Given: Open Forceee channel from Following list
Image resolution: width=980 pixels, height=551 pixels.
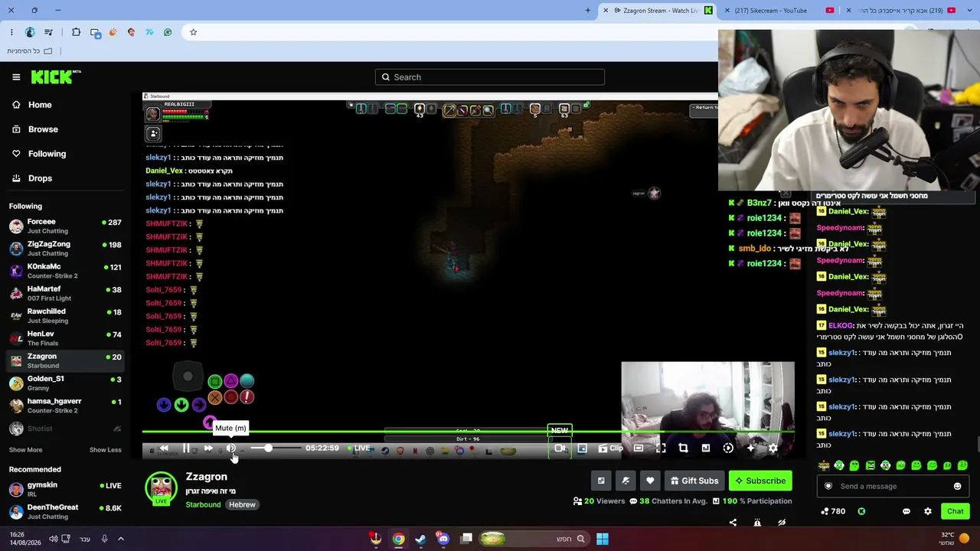Looking at the screenshot, I should pos(65,226).
